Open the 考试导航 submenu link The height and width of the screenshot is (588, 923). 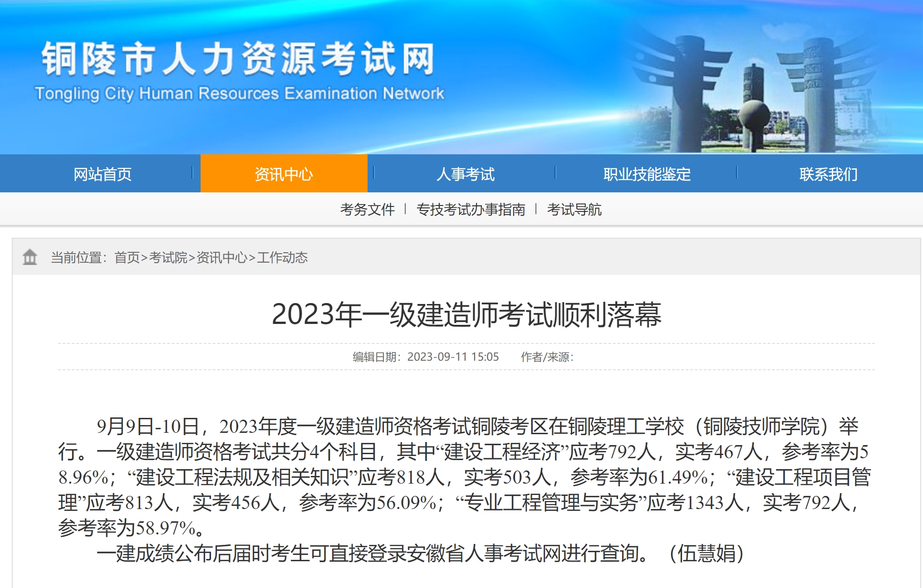click(574, 210)
